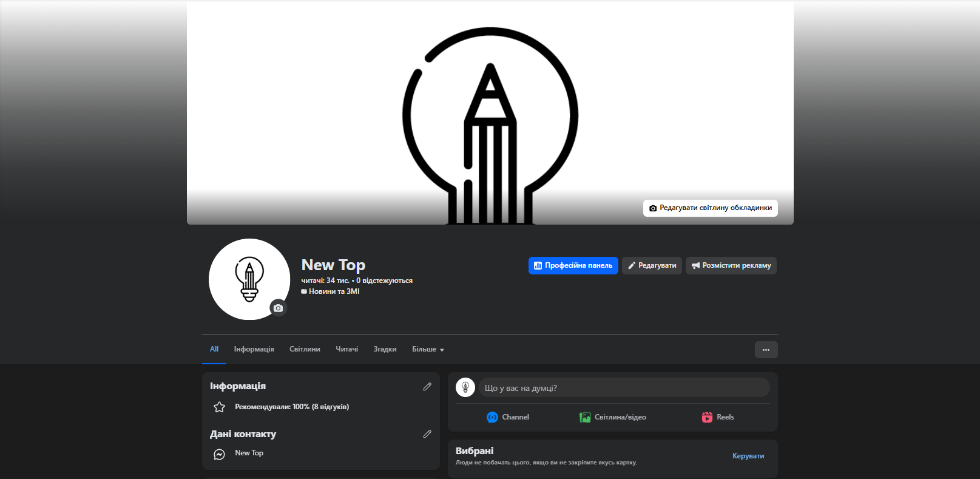This screenshot has height=479, width=980.
Task: Click the Редагувати page button
Action: coord(652,266)
